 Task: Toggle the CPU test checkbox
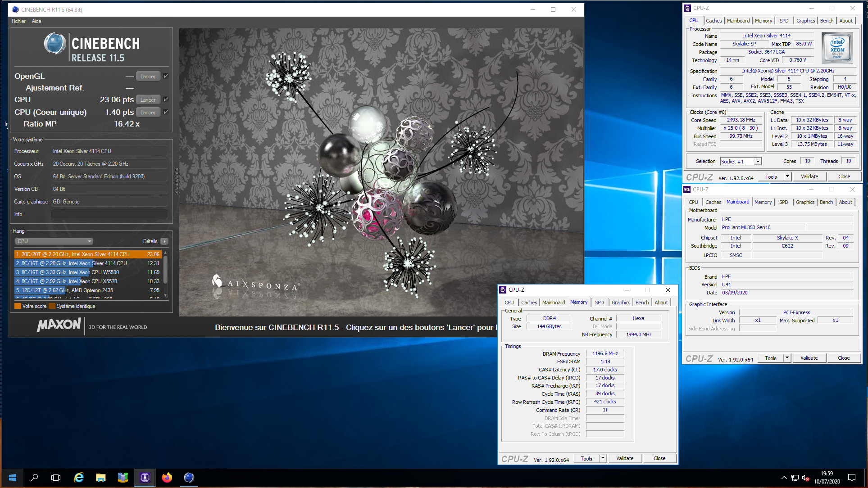[166, 99]
